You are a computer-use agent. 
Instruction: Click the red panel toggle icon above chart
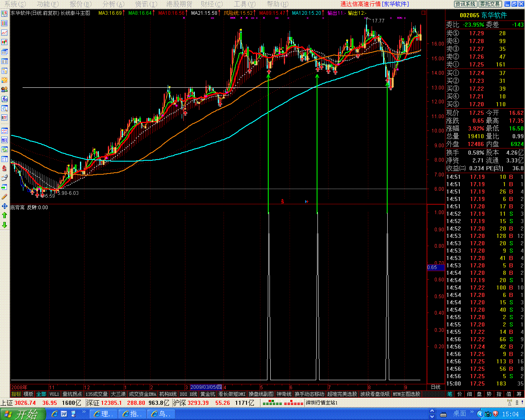coord(424,13)
